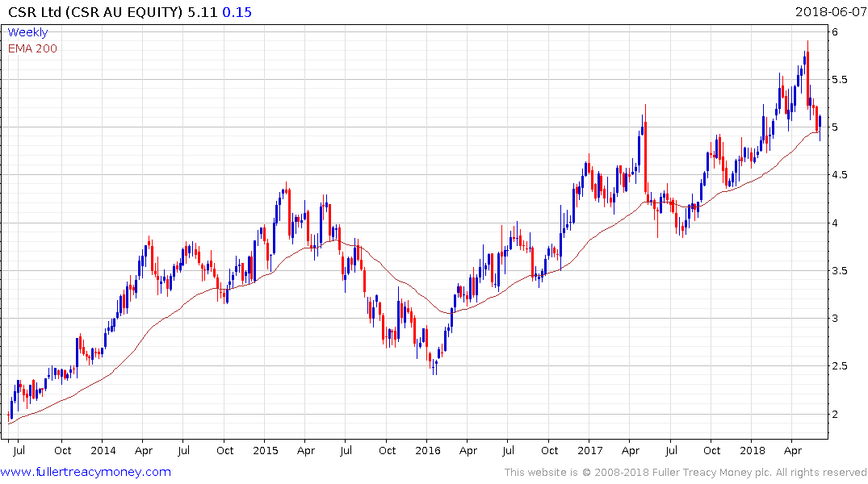Click the 'CSR Ltd (CSR AU EQUITY)' title
The height and width of the screenshot is (484, 868).
[95, 11]
